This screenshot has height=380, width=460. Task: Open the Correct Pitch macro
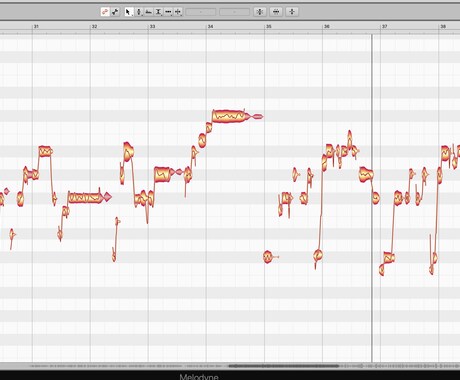pos(260,12)
